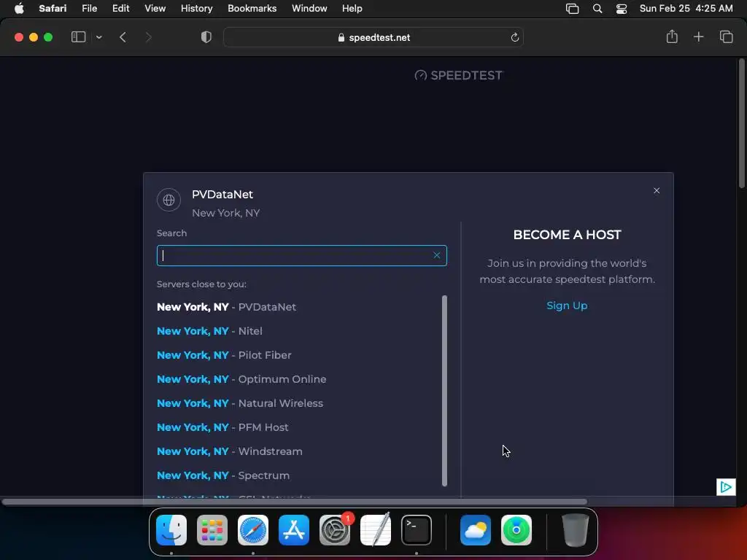Open the File menu
The width and height of the screenshot is (747, 560).
[x=89, y=9]
